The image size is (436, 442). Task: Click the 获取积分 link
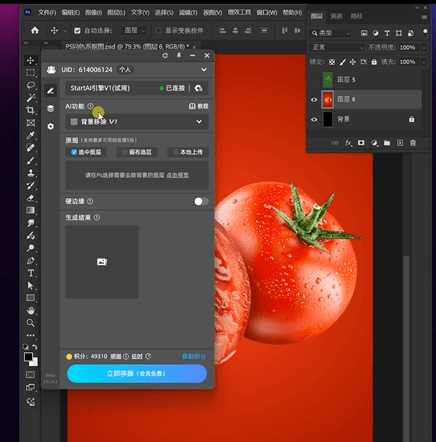pyautogui.click(x=194, y=356)
